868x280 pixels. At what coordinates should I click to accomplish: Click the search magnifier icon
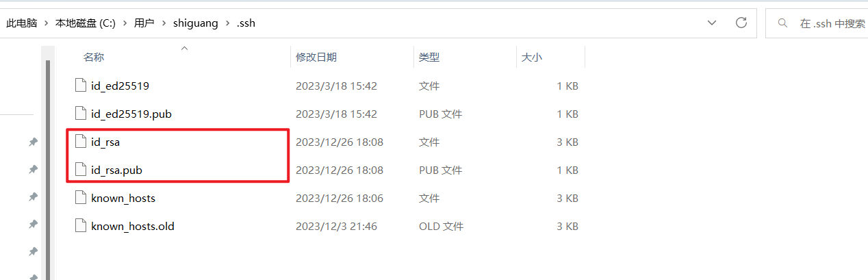pyautogui.click(x=782, y=23)
